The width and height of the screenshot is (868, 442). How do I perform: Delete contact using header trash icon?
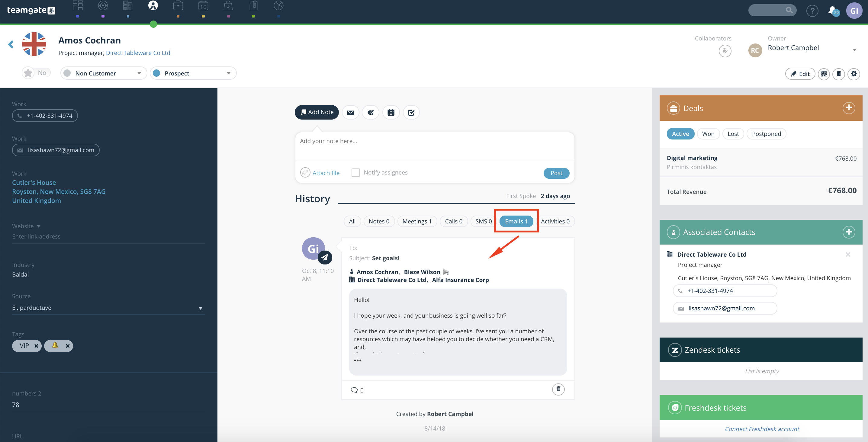(839, 74)
